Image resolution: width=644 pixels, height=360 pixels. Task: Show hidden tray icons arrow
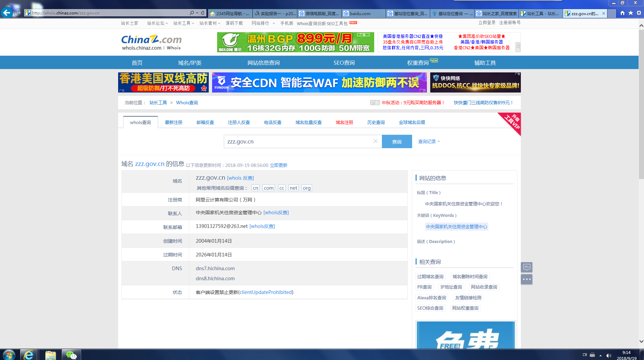pyautogui.click(x=600, y=355)
